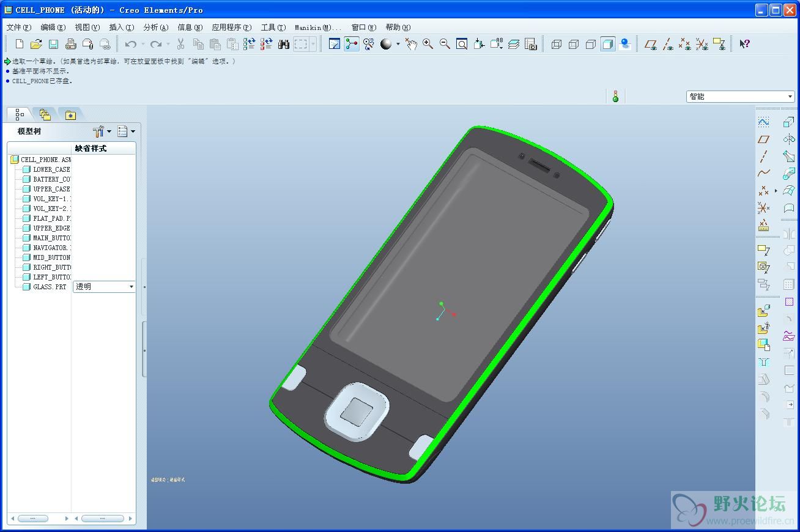Click the Layers icon in toolbar

coord(514,44)
